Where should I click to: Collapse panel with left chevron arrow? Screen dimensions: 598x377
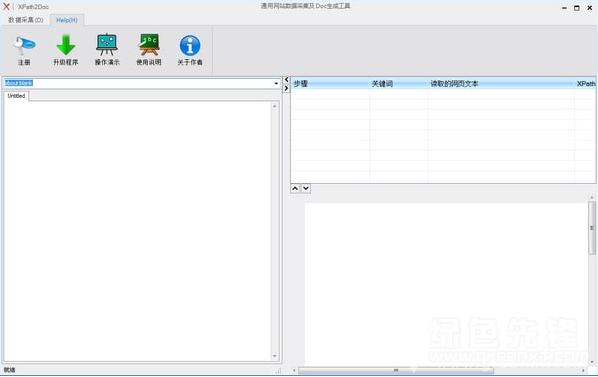(x=286, y=80)
